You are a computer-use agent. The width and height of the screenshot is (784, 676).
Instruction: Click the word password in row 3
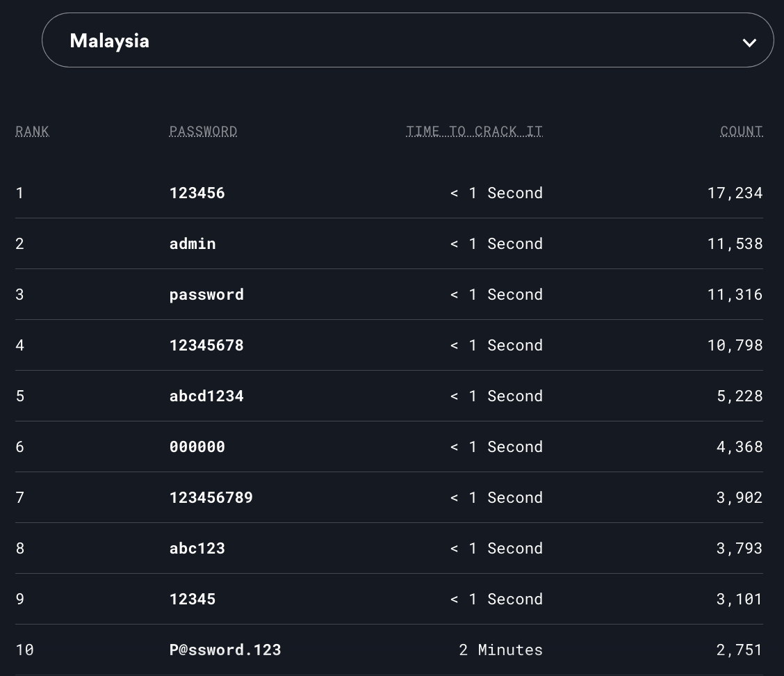206,294
